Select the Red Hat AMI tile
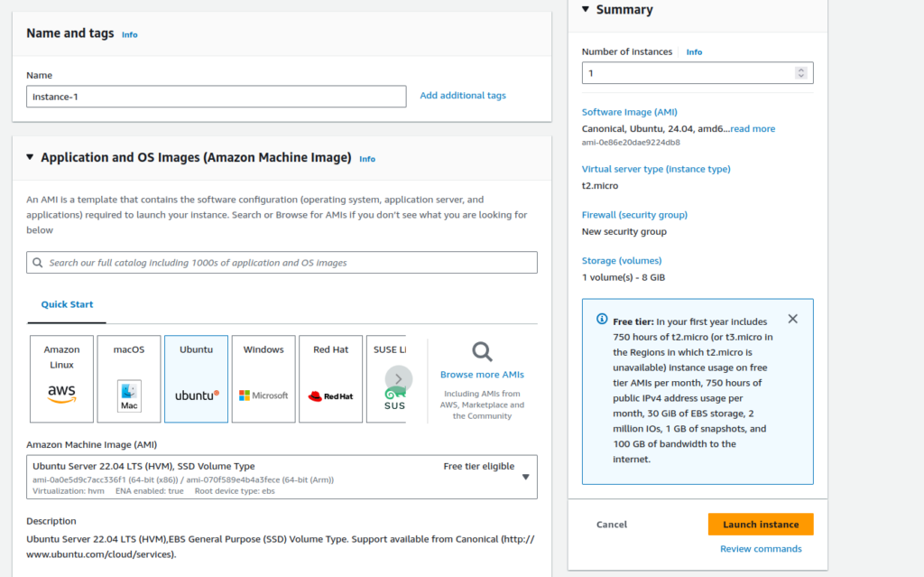This screenshot has width=924, height=577. [330, 378]
